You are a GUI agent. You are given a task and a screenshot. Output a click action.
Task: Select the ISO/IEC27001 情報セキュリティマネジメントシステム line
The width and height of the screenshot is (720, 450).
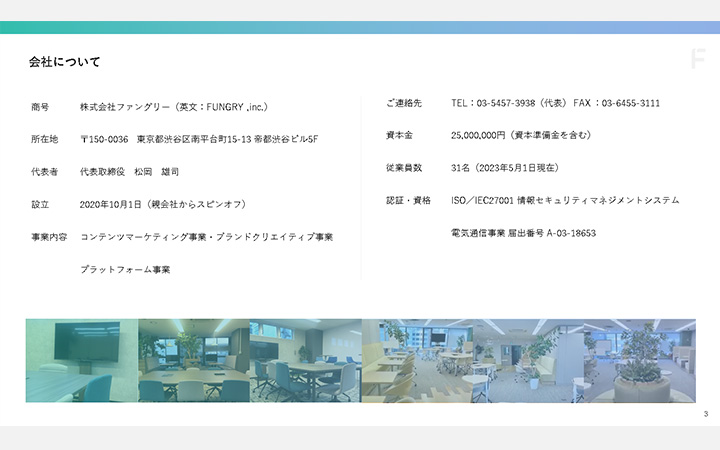click(565, 201)
